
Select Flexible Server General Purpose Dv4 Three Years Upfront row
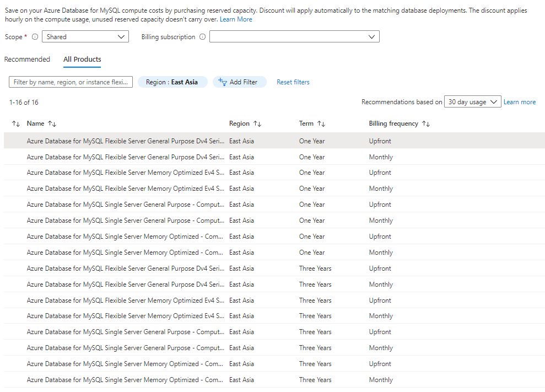coord(274,268)
